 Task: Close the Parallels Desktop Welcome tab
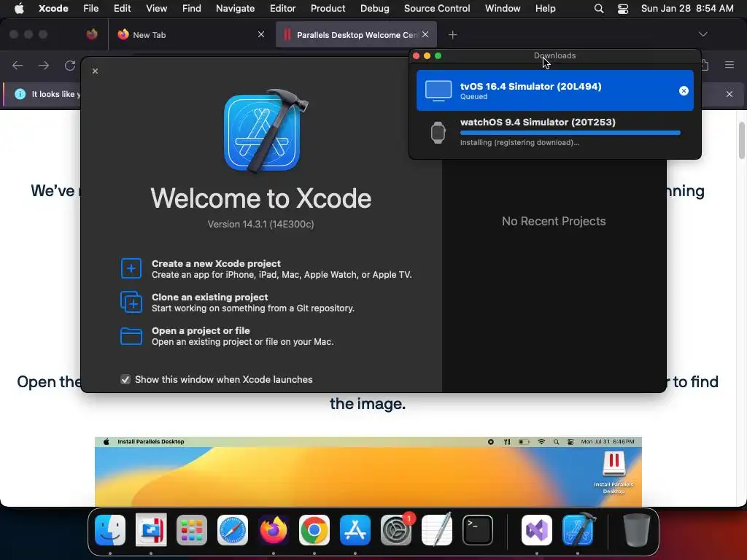(425, 34)
